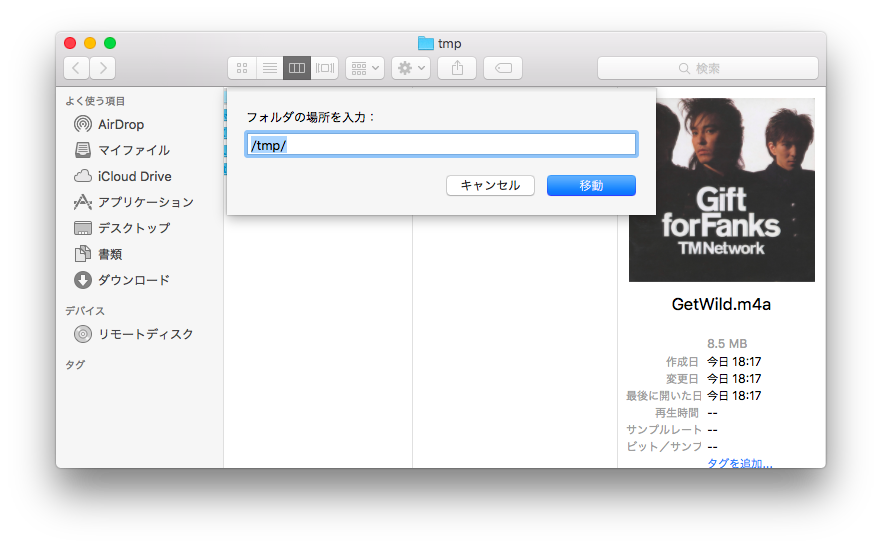Image resolution: width=882 pixels, height=548 pixels.
Task: Open マイファイル in the sidebar
Action: 122,150
